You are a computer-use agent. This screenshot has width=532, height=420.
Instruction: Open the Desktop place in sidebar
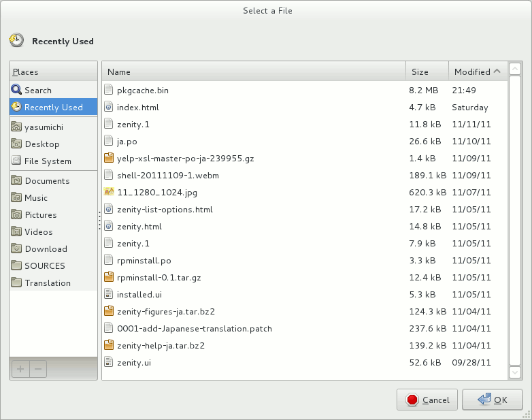(42, 144)
